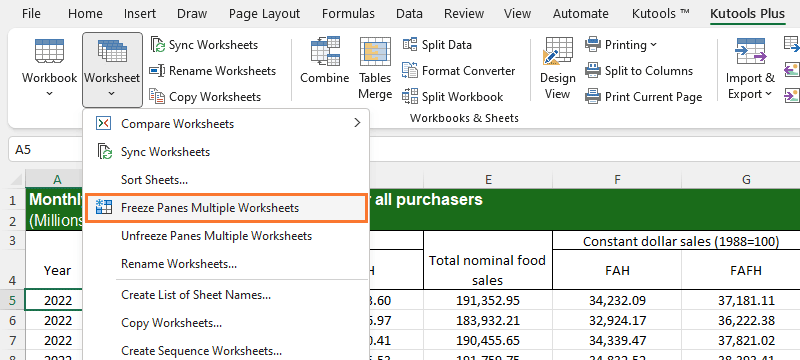Screen dimensions: 800x360
Task: Open the Format Converter tool
Action: pyautogui.click(x=459, y=71)
